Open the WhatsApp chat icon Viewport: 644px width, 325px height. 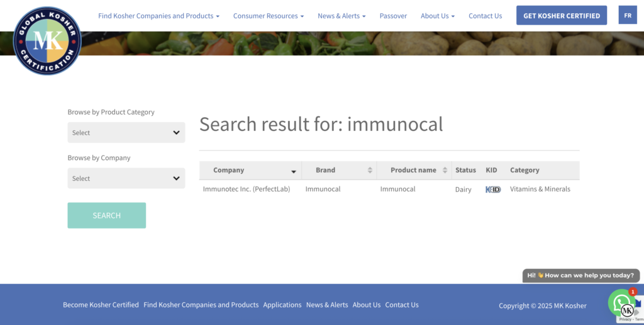pos(620,302)
